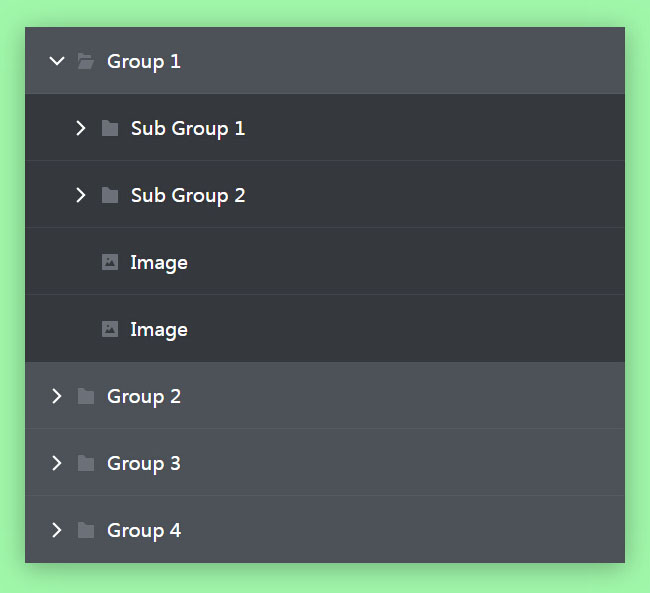The image size is (650, 593).
Task: Expand Group 2 via its chevron
Action: [57, 396]
